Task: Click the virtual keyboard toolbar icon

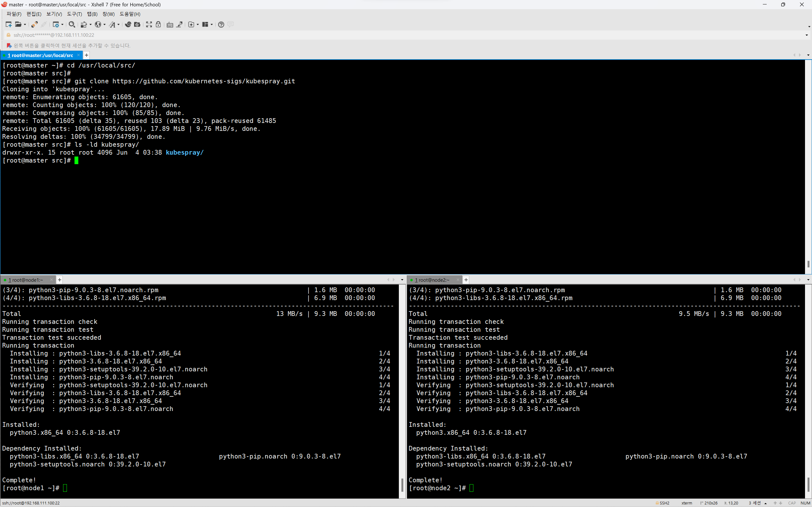Action: pyautogui.click(x=170, y=24)
